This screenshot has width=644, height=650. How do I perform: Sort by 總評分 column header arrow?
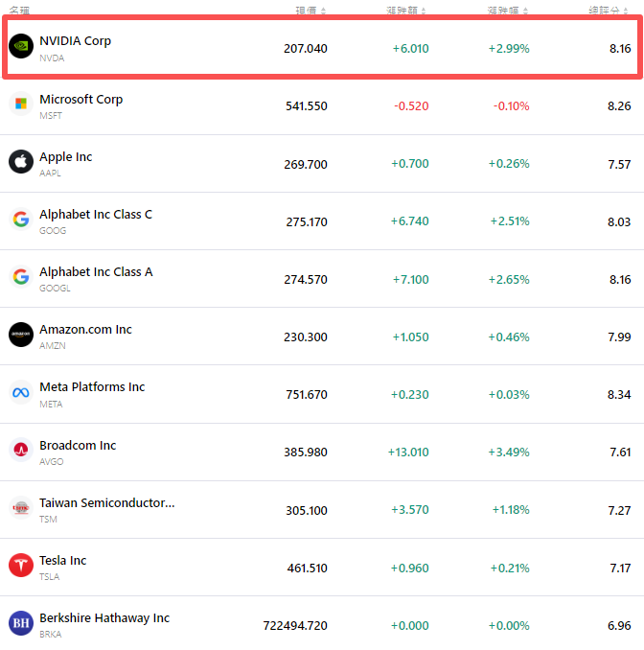coord(626,12)
